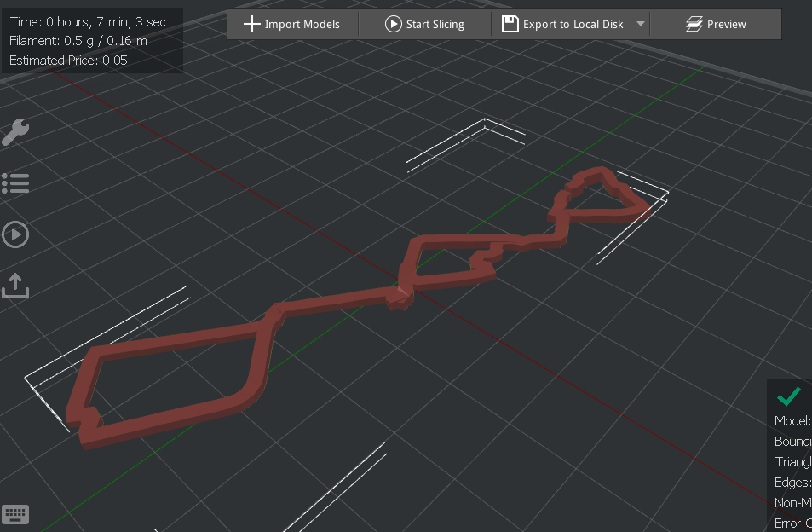
Task: Click the upload export icon in sidebar
Action: 15,286
